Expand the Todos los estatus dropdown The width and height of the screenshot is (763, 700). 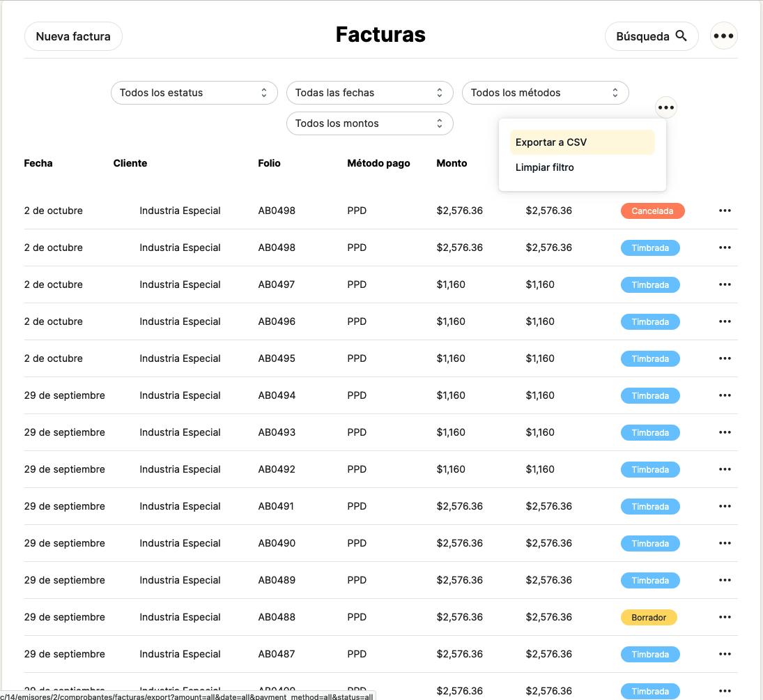tap(194, 93)
